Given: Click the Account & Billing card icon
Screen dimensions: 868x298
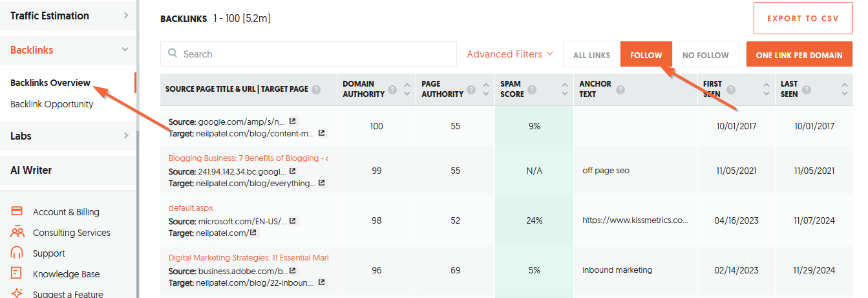Looking at the screenshot, I should (17, 211).
